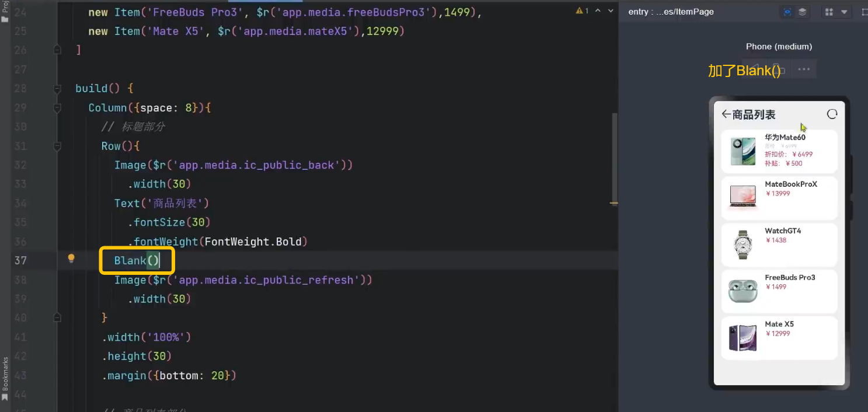
Task: Click the // 标题部分 comment
Action: tap(133, 127)
